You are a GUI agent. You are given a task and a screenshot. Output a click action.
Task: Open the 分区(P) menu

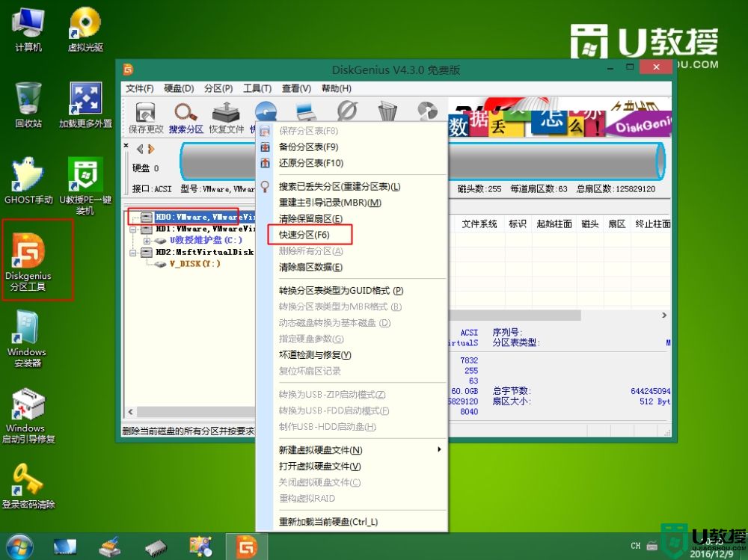point(218,88)
